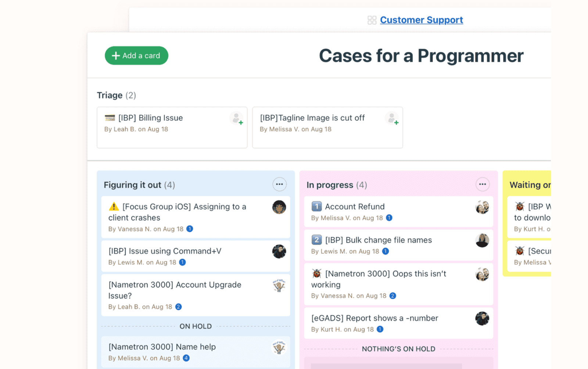Image resolution: width=588 pixels, height=369 pixels.
Task: Click the grid icon beside Customer Support
Action: click(371, 19)
